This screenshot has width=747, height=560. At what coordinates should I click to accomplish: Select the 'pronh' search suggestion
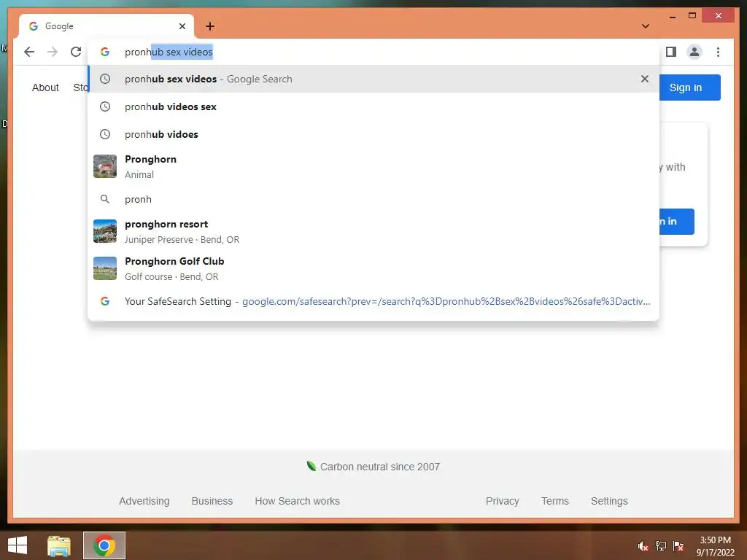pyautogui.click(x=373, y=199)
